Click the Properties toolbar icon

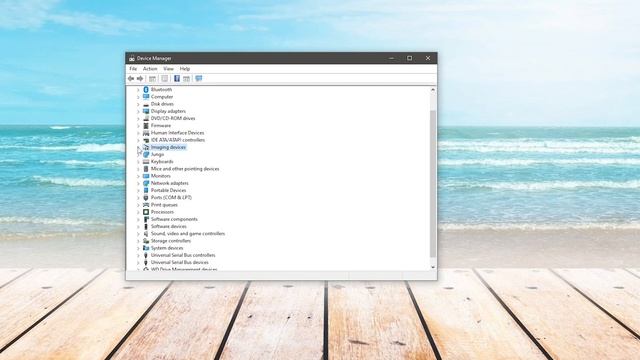(164, 78)
